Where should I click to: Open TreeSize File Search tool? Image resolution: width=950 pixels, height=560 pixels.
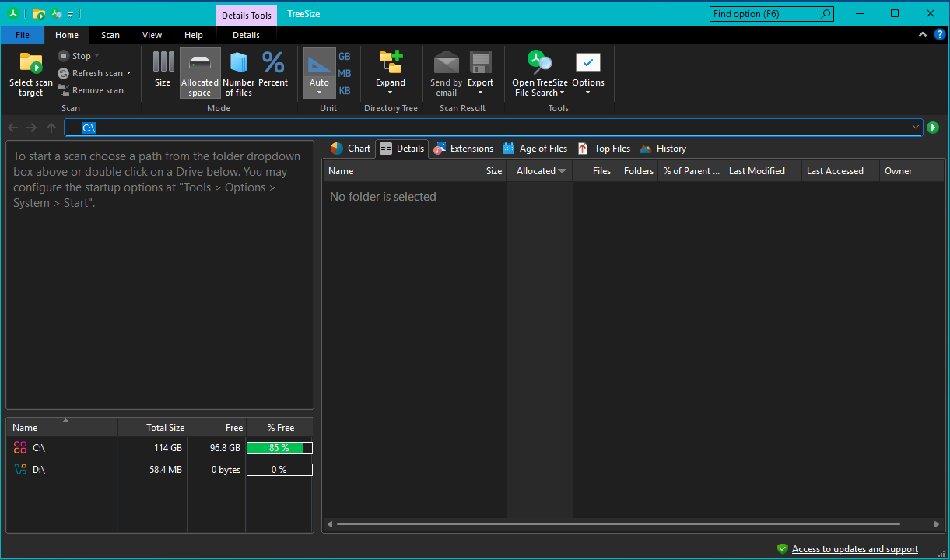(540, 74)
